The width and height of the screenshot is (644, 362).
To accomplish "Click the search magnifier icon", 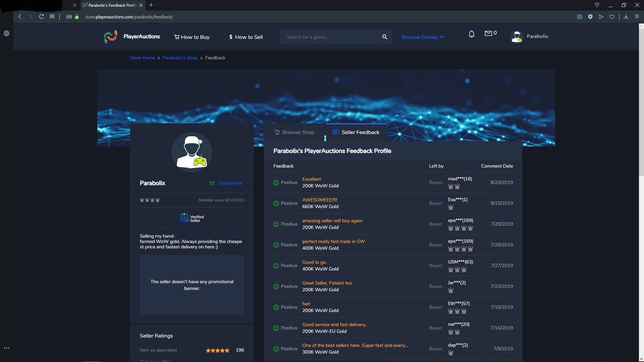I will point(384,37).
